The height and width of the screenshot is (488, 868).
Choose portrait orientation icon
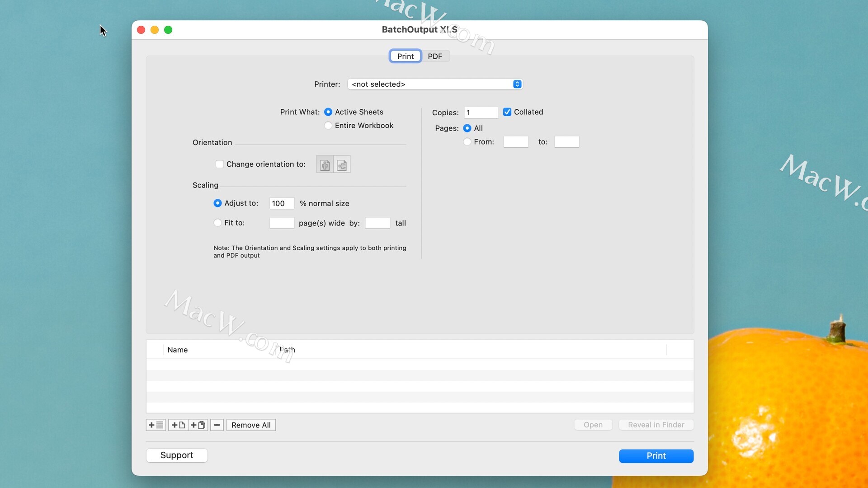click(325, 164)
